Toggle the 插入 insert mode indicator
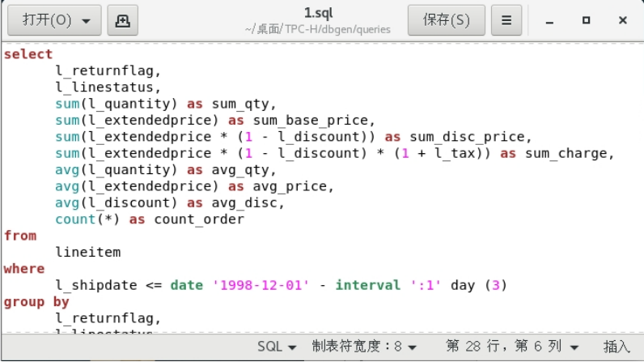This screenshot has width=644, height=362. coord(616,347)
